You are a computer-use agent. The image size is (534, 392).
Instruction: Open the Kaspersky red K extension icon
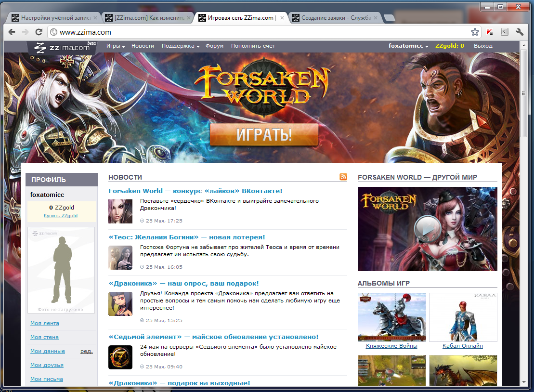click(490, 32)
